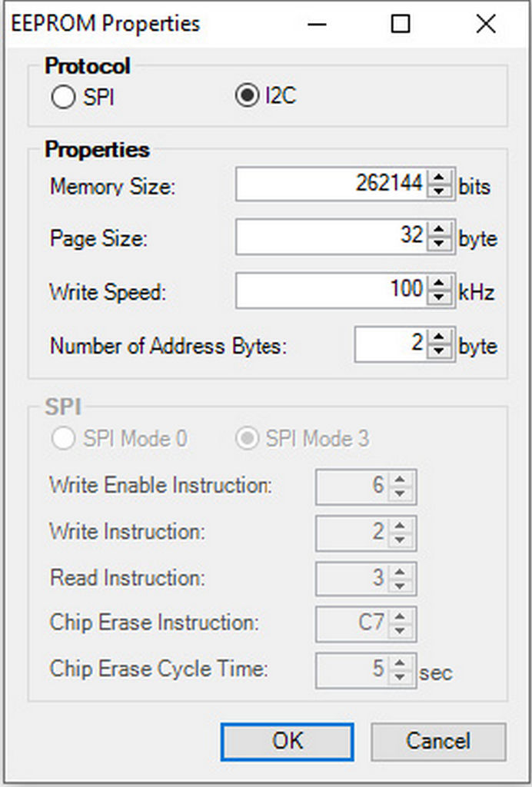Decrease Number of Address Bytes

click(x=441, y=351)
